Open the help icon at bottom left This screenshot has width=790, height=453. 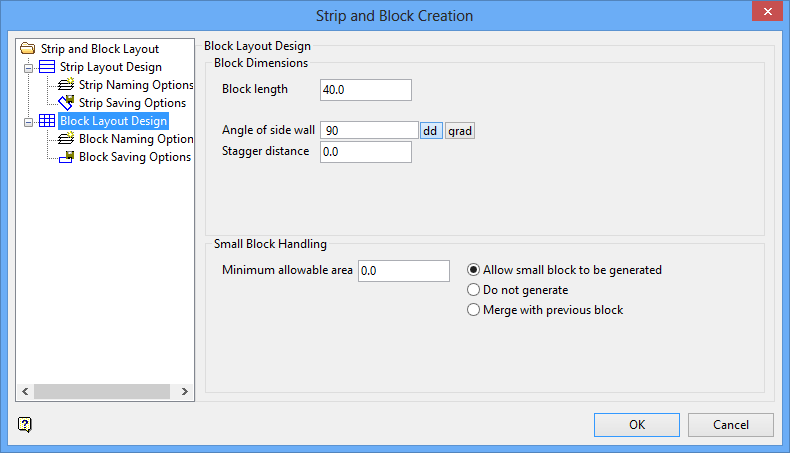tap(25, 424)
